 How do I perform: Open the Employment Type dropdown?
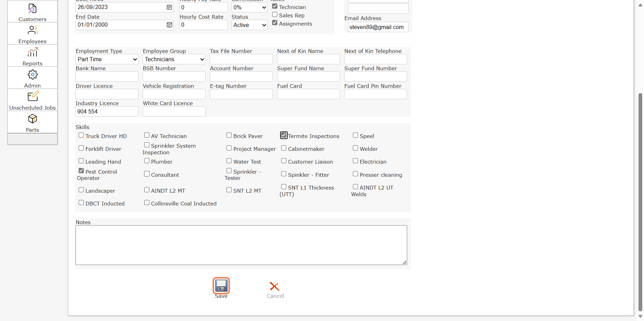(107, 59)
